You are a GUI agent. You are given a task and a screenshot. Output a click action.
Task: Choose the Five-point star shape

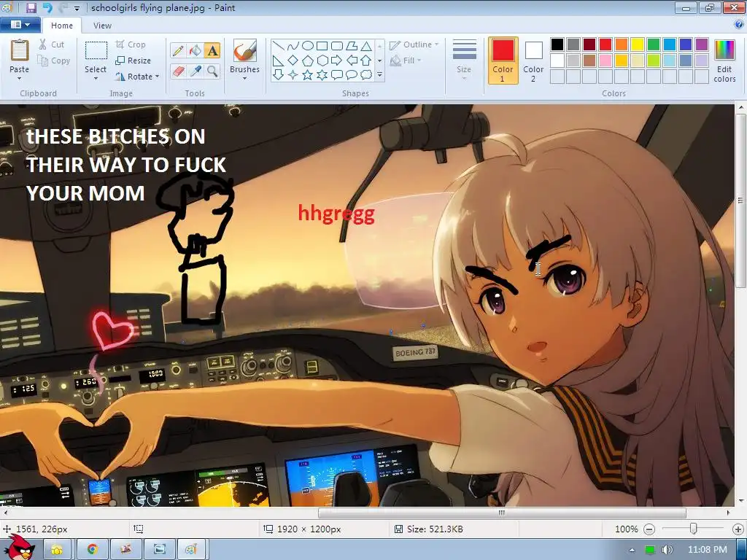click(308, 75)
